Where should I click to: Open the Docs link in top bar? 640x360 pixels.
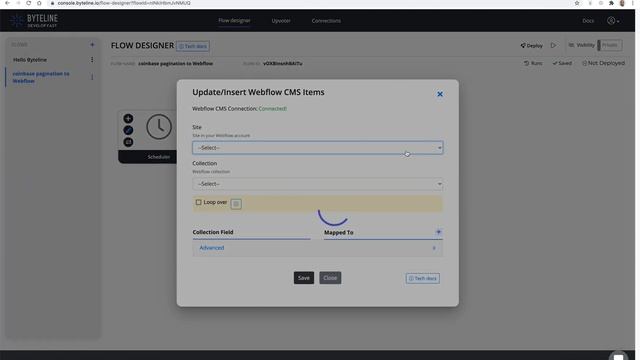point(588,21)
